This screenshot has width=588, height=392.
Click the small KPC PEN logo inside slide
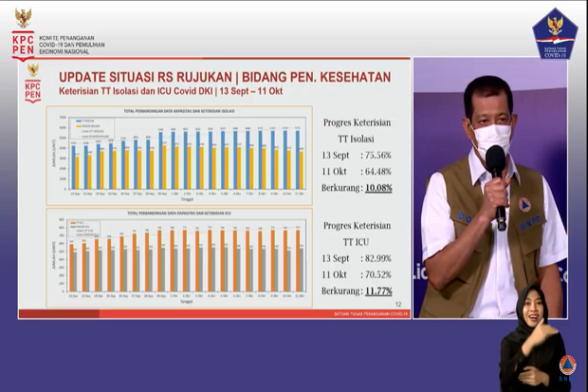point(33,91)
